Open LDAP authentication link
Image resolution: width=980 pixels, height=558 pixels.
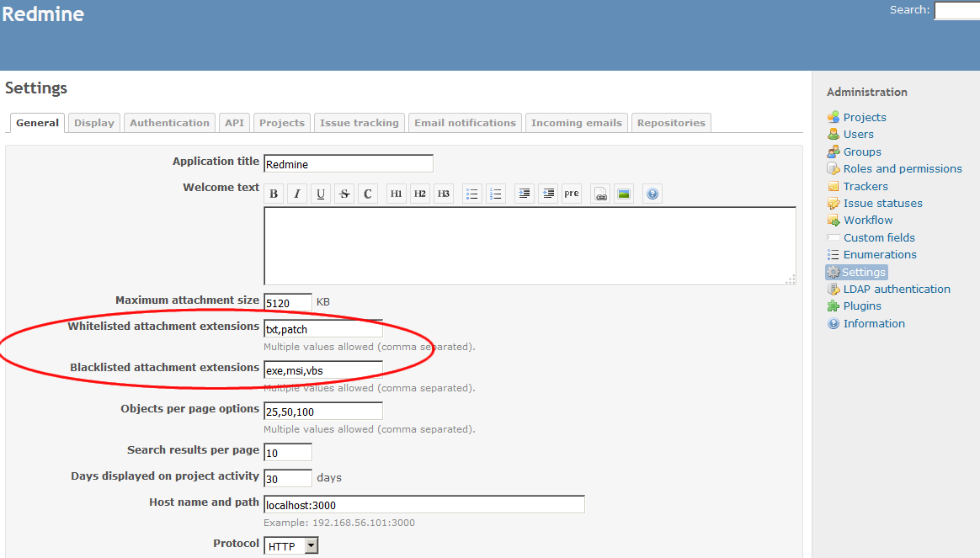897,289
